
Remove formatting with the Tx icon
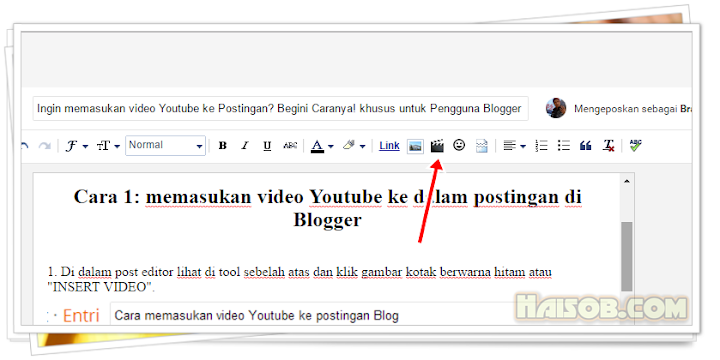tap(608, 146)
